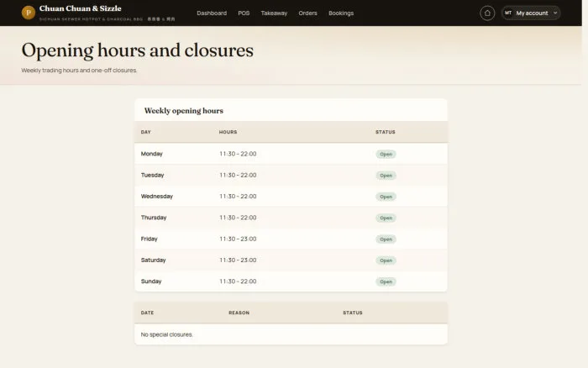Click the Opening hours and closures title

click(137, 50)
